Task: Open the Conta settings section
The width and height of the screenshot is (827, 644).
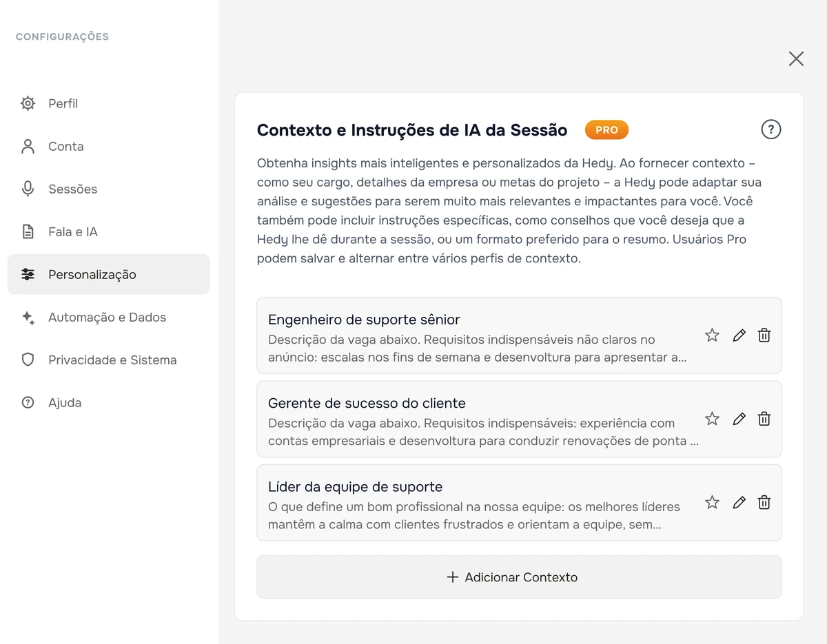Action: coord(109,146)
